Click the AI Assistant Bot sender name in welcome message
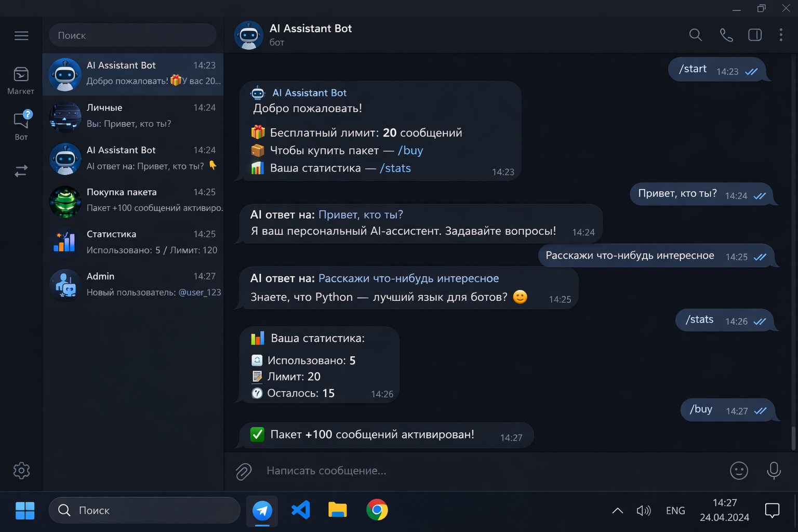 click(x=309, y=93)
